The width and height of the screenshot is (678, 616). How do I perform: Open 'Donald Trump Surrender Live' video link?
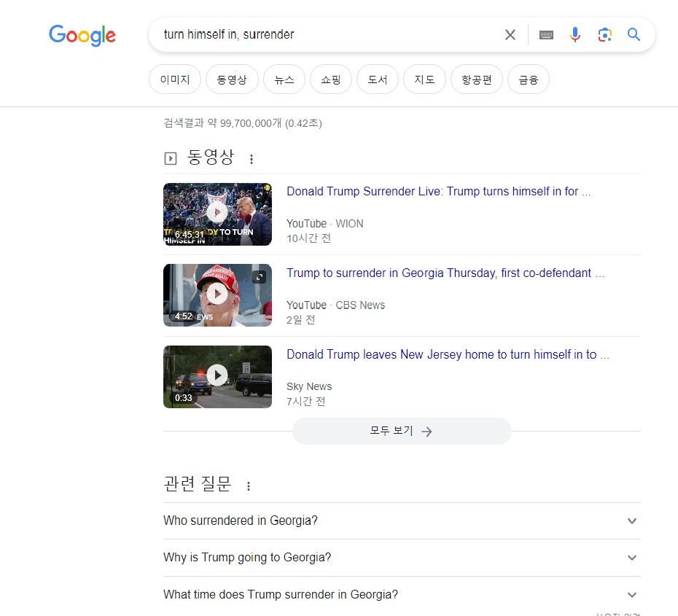point(438,191)
